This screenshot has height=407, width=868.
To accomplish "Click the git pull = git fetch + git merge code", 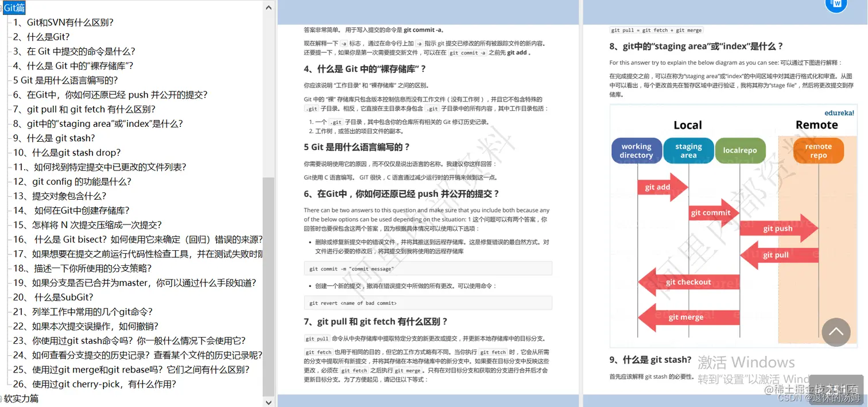I will pos(656,30).
